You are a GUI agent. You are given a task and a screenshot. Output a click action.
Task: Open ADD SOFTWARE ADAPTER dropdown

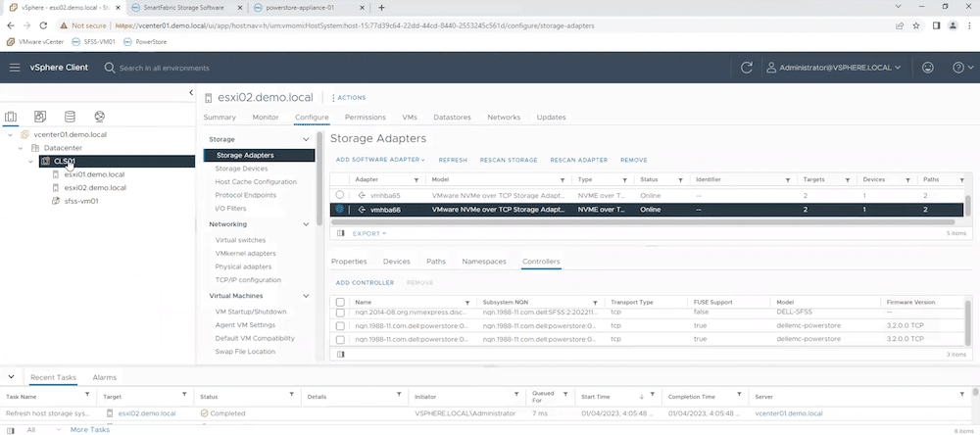(380, 160)
